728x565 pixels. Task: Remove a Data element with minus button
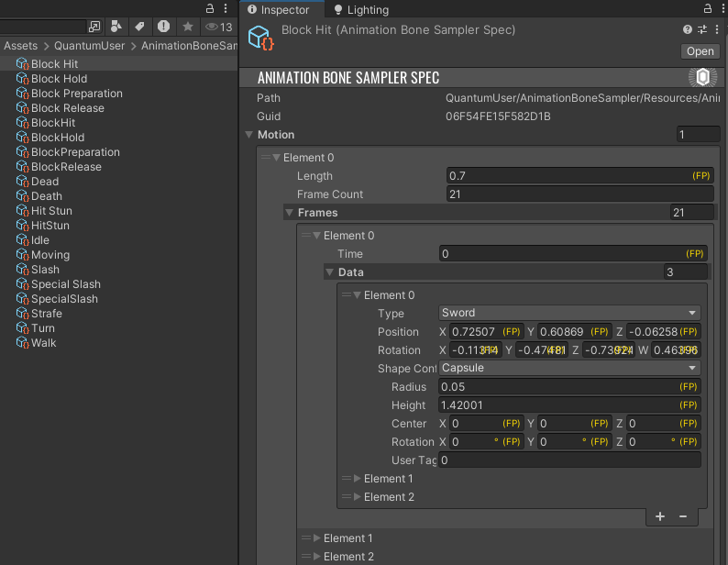pos(683,516)
